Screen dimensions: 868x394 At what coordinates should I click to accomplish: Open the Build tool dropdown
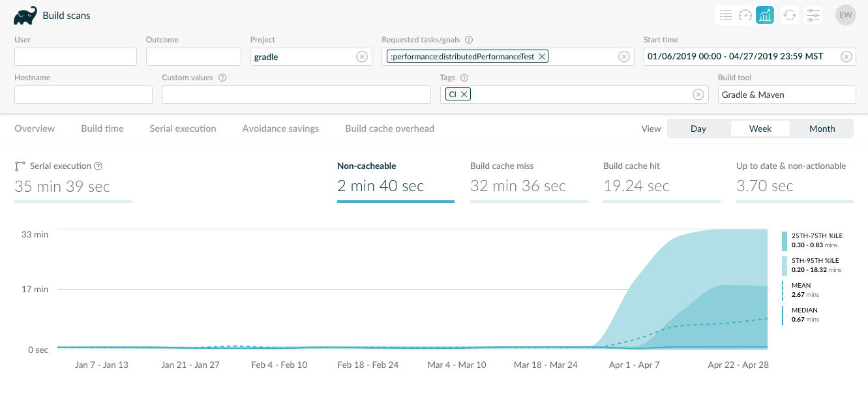tap(786, 95)
